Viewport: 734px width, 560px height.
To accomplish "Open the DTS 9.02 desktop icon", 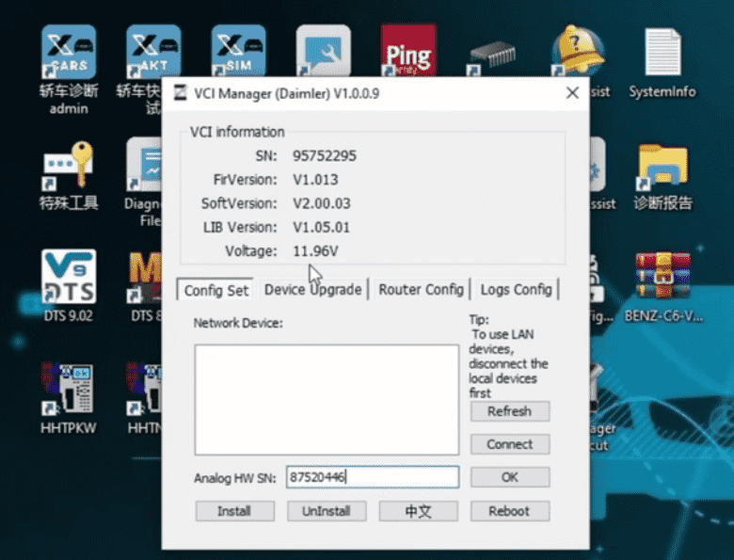I will tap(69, 278).
